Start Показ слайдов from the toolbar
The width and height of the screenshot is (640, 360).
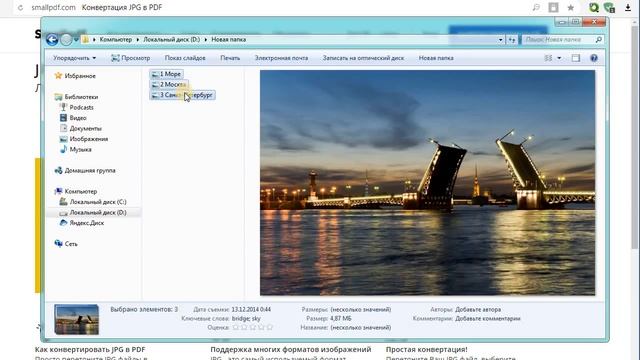click(185, 58)
